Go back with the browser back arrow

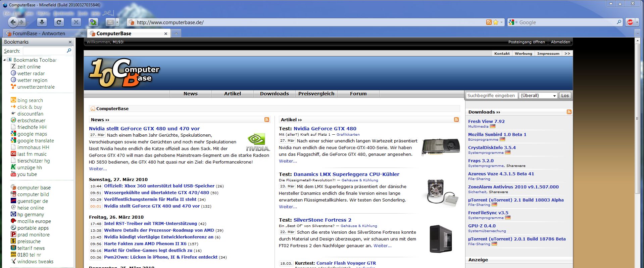(13, 23)
